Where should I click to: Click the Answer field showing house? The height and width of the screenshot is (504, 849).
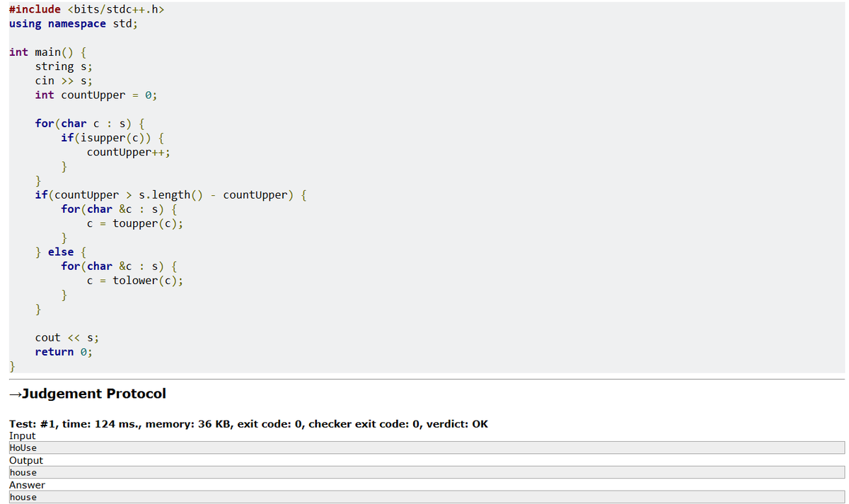(x=427, y=497)
